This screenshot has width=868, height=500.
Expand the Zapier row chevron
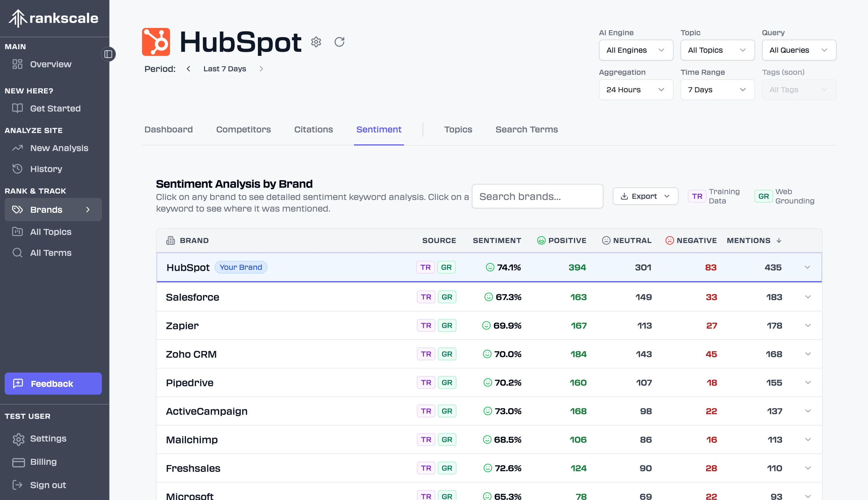click(x=808, y=325)
